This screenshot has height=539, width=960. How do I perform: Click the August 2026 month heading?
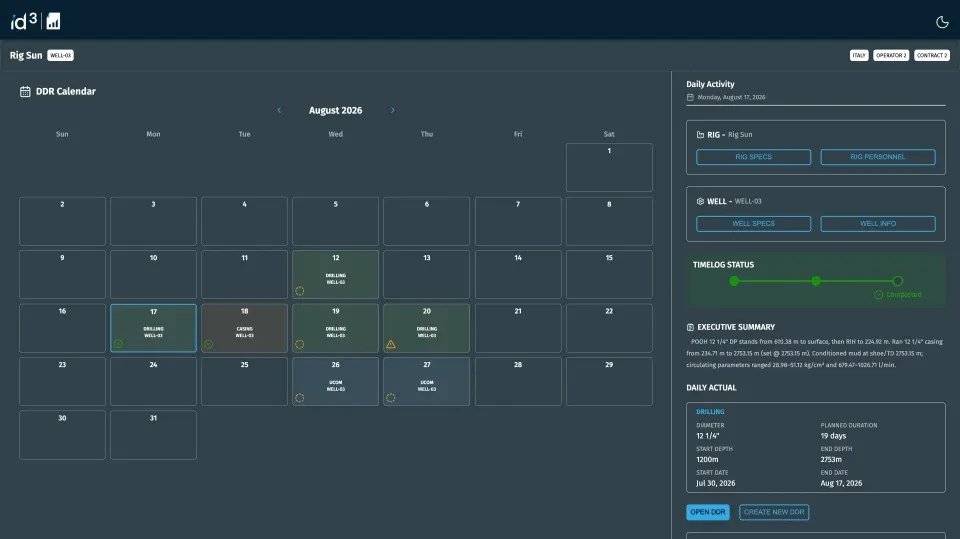336,110
